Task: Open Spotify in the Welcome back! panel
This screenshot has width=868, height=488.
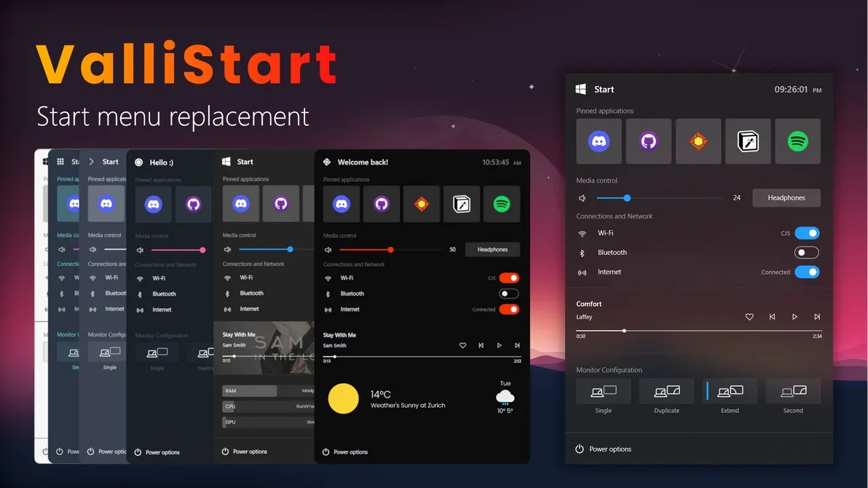Action: (502, 204)
